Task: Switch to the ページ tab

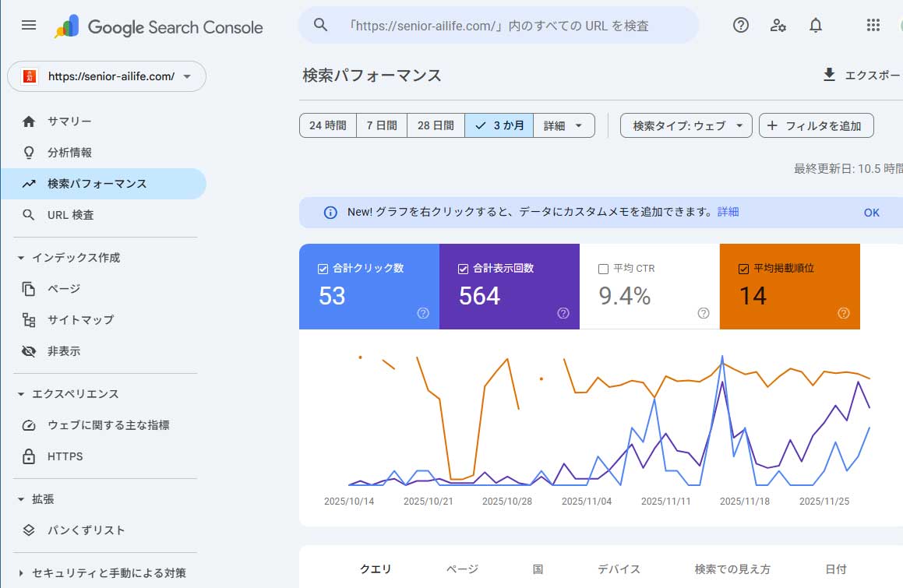Action: coord(461,569)
